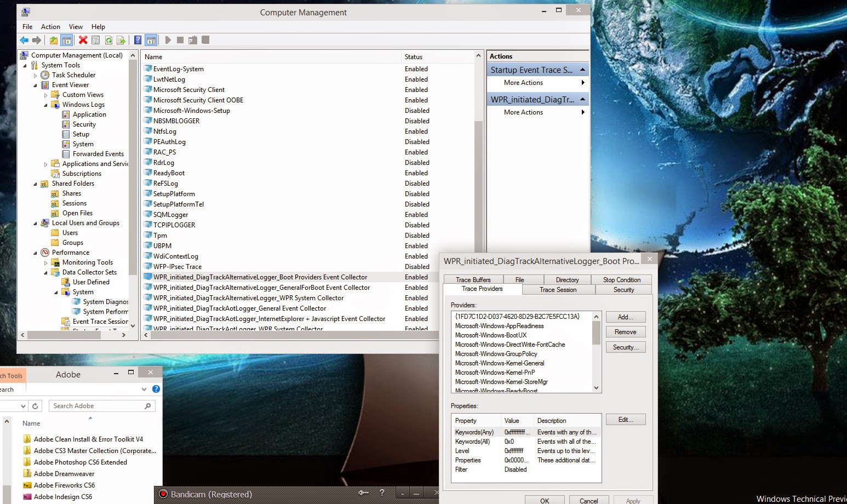Open the Adobe Photoshop CS6 Extended folder

[81, 462]
